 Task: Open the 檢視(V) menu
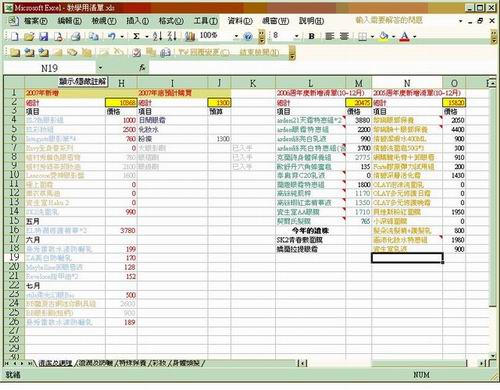(x=104, y=21)
